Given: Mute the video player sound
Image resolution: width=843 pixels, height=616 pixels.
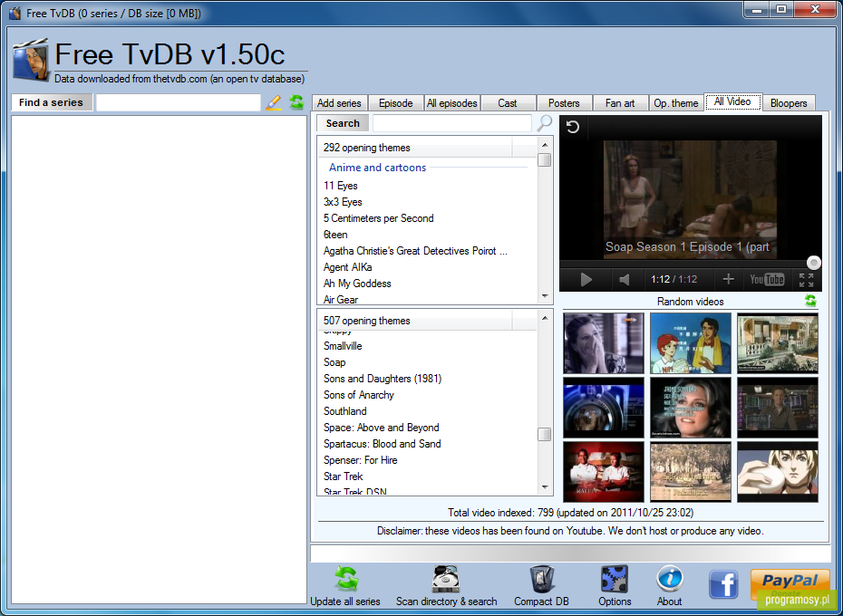Looking at the screenshot, I should tap(625, 280).
